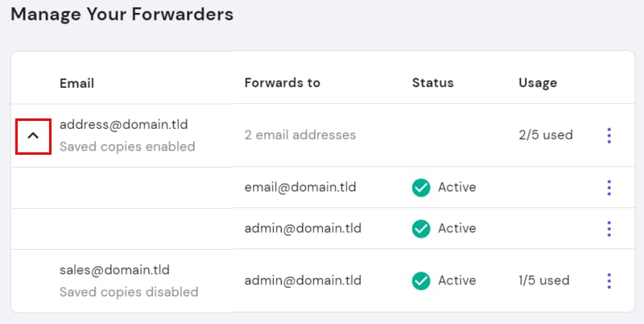The image size is (644, 324).
Task: Click email@domain.tld forwarding destination
Action: (300, 188)
